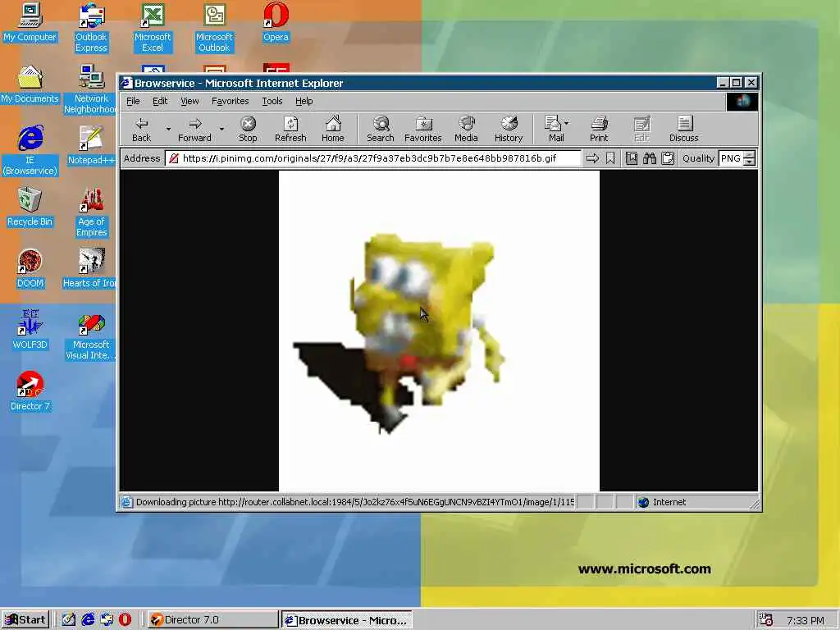Click the Outlook Express Quick Launch icon

coord(107,620)
